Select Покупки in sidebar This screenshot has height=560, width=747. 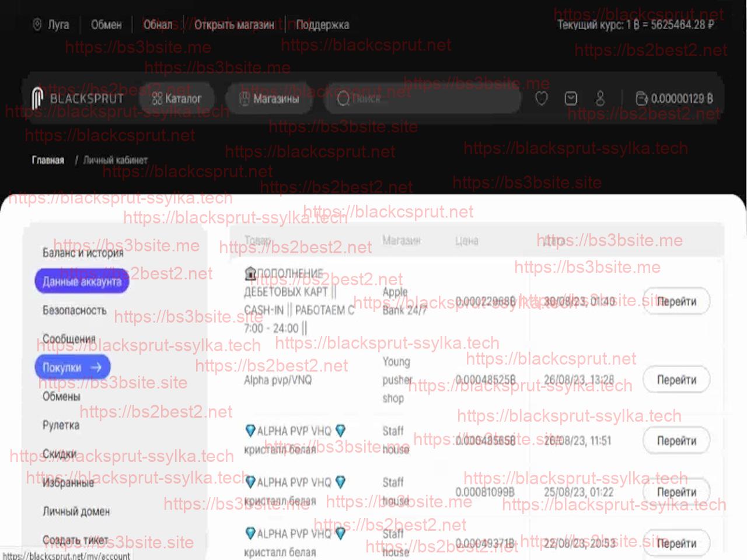pos(72,367)
